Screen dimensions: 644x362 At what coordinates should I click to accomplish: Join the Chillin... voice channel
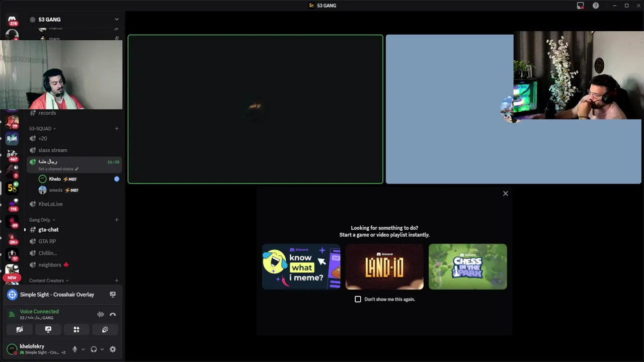coord(74,253)
